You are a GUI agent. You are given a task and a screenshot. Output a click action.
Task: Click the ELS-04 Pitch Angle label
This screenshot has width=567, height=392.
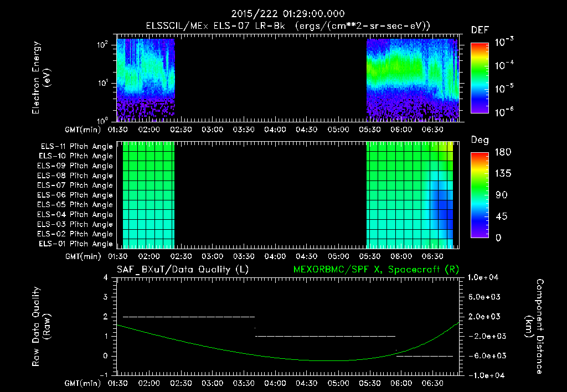(x=75, y=214)
